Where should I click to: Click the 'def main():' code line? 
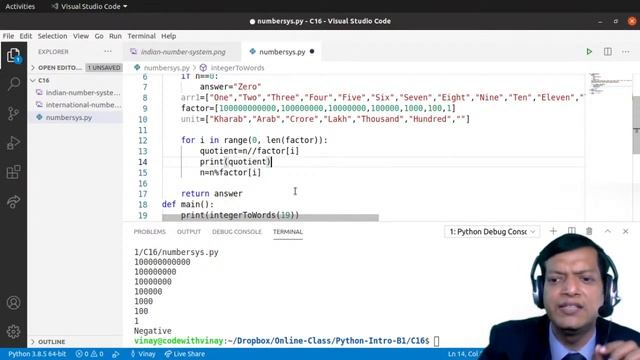tap(188, 204)
